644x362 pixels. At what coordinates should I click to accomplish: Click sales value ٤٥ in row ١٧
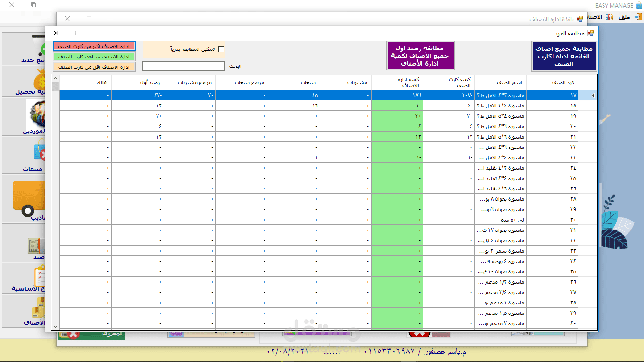click(x=293, y=95)
